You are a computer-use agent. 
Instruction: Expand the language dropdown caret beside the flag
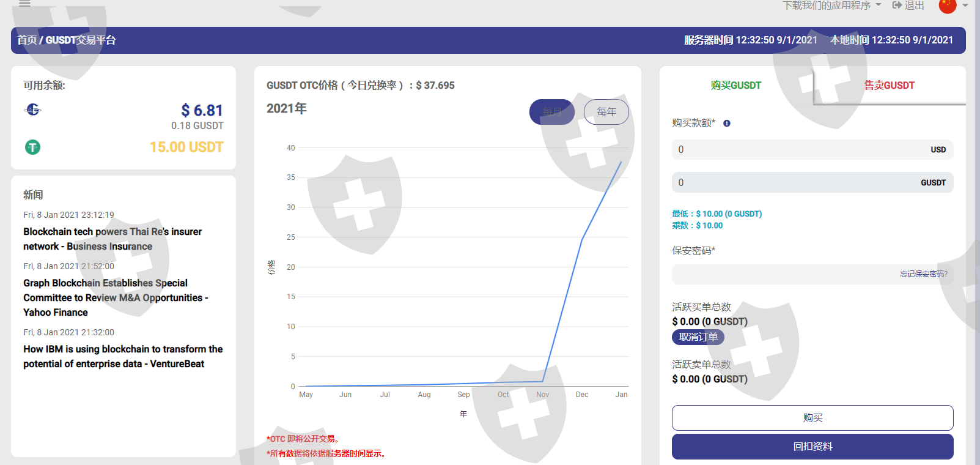(x=965, y=5)
